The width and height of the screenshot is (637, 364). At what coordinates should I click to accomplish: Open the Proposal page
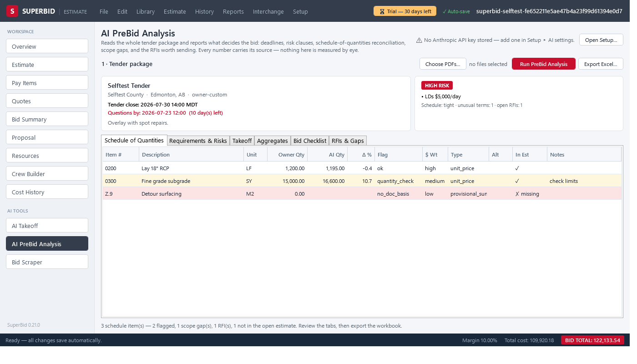(47, 137)
